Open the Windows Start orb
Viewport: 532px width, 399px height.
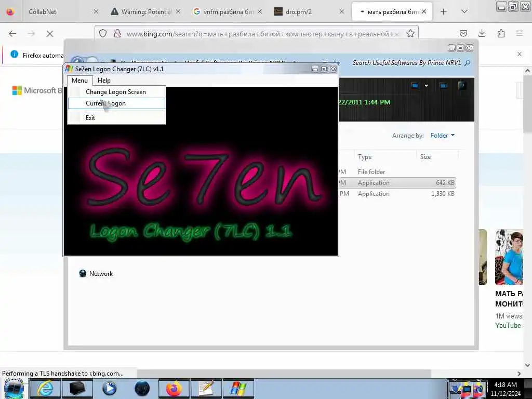point(14,389)
